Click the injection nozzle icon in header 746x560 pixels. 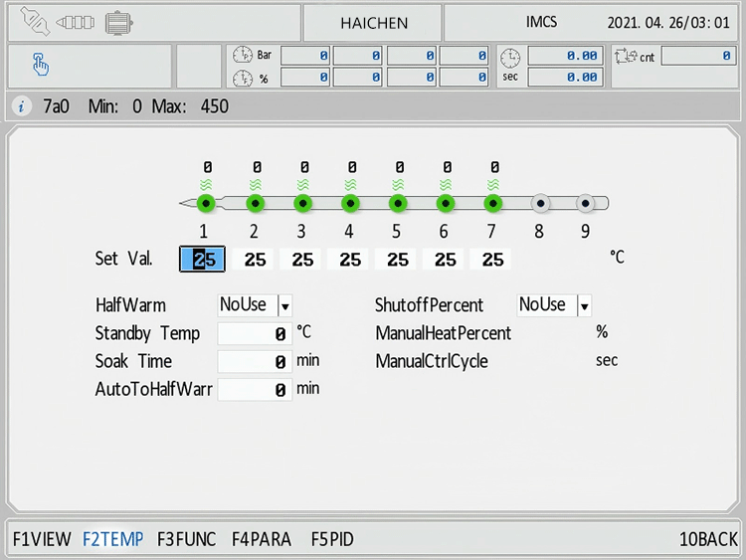point(34,22)
